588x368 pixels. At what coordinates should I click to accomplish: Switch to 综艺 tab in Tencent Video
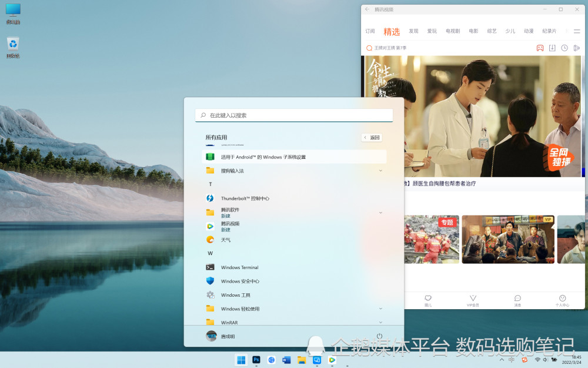click(492, 31)
